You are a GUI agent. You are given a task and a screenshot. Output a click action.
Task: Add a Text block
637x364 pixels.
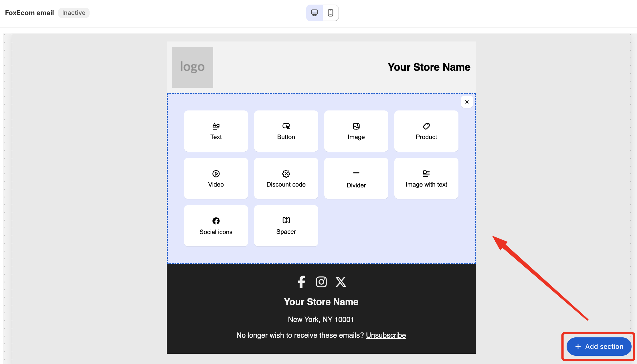pos(216,131)
